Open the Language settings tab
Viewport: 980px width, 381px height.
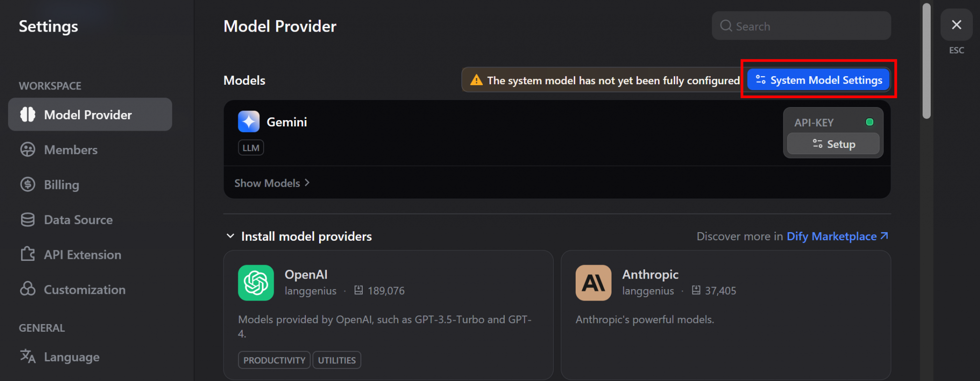(x=71, y=357)
